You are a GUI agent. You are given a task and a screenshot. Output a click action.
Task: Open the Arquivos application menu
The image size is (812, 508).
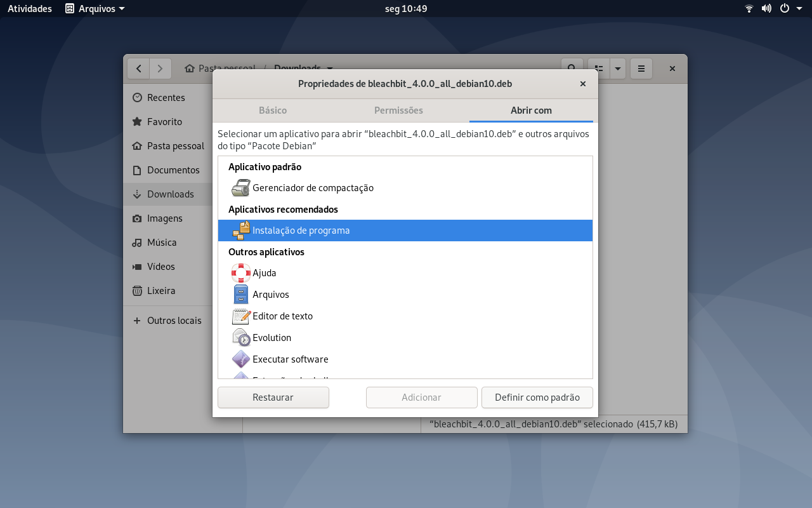click(95, 9)
